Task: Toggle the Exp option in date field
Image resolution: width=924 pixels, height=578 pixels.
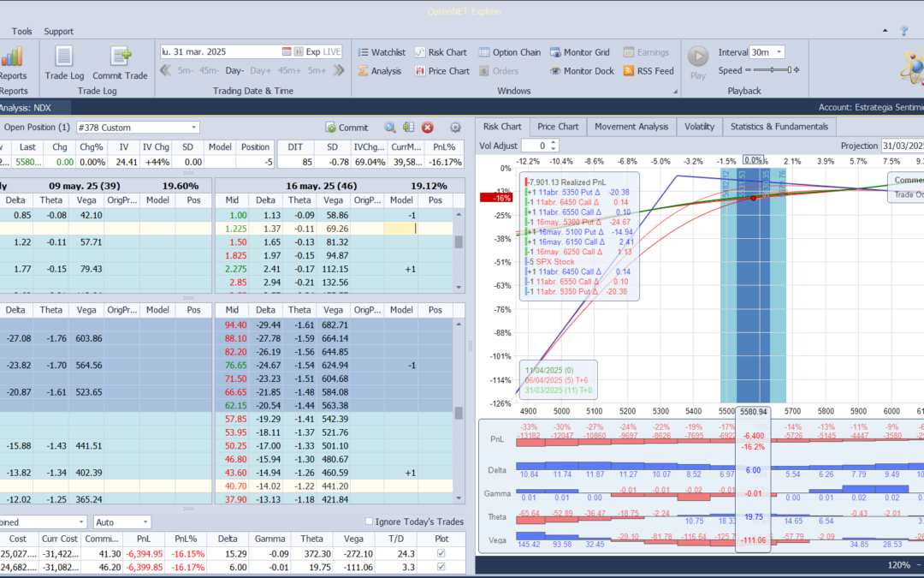Action: pyautogui.click(x=313, y=52)
